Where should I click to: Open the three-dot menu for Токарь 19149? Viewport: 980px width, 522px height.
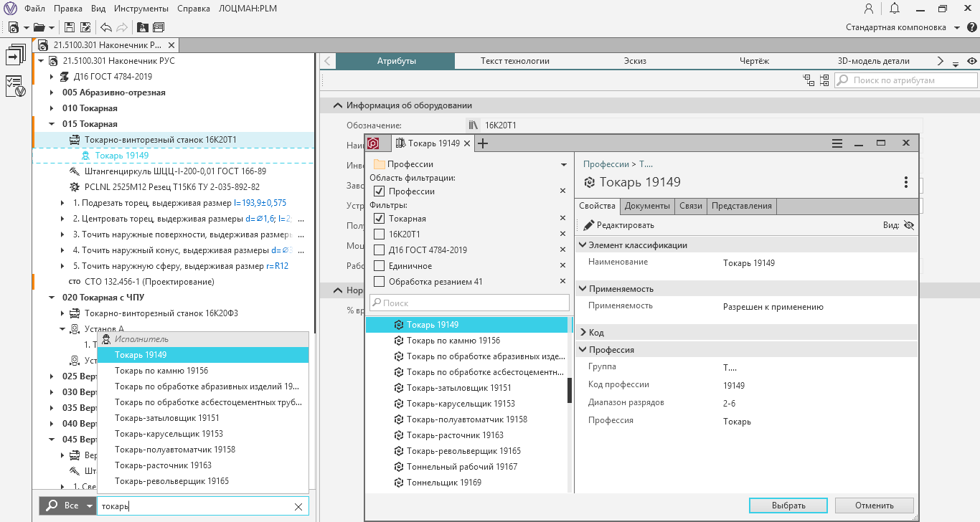[906, 182]
